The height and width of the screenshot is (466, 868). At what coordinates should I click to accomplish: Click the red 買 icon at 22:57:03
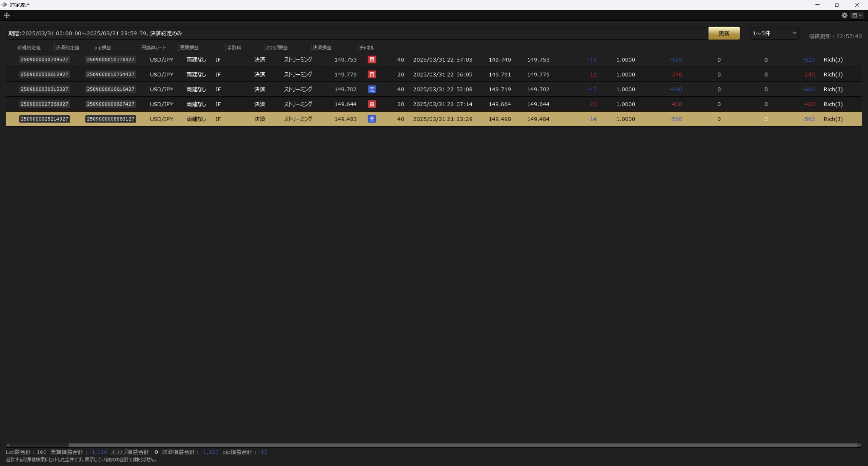(372, 60)
